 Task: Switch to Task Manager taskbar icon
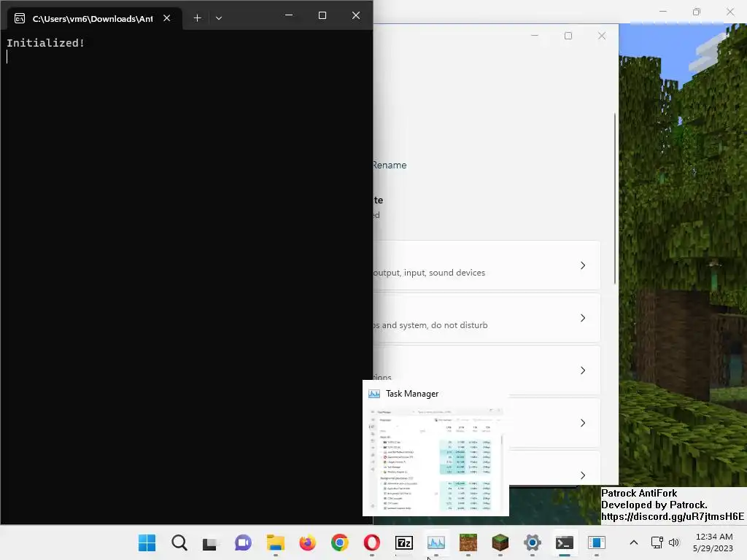436,542
